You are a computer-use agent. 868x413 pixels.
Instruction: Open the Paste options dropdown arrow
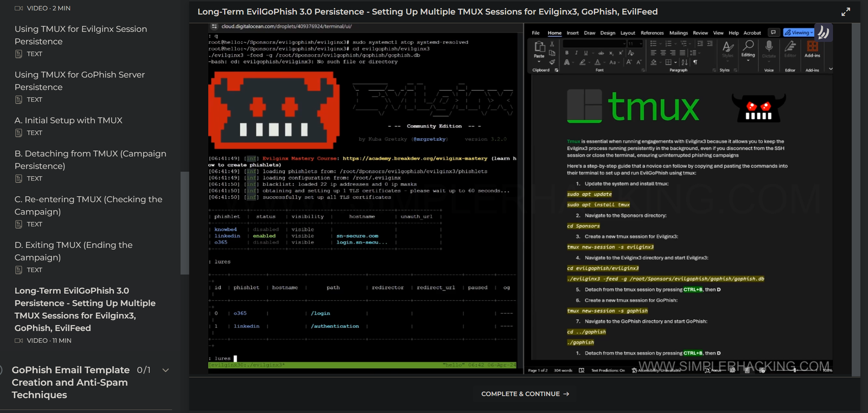tap(539, 61)
